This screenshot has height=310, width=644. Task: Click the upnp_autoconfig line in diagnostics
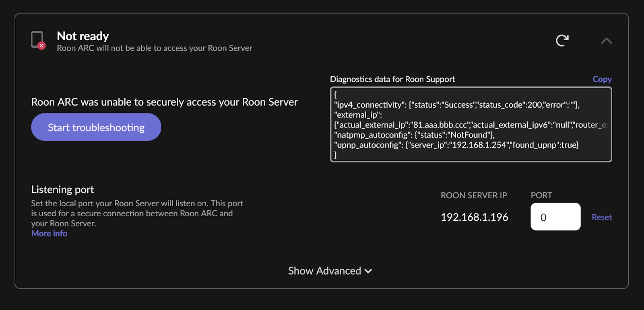456,145
